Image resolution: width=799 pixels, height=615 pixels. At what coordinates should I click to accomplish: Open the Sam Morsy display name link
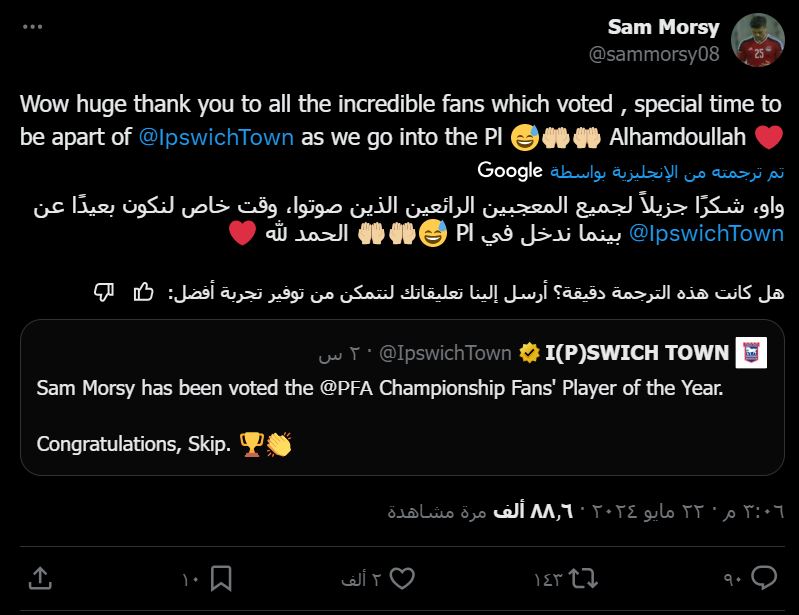pos(663,27)
